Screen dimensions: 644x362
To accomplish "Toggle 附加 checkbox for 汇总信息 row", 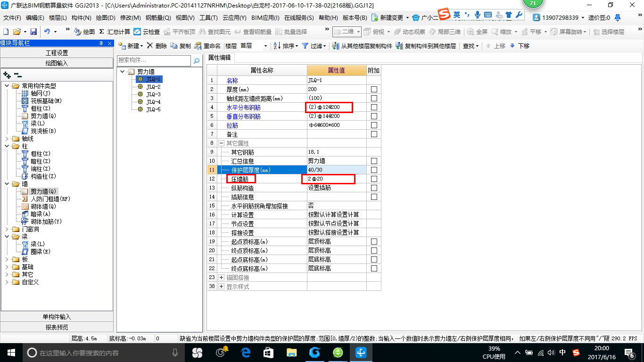I will click(374, 161).
